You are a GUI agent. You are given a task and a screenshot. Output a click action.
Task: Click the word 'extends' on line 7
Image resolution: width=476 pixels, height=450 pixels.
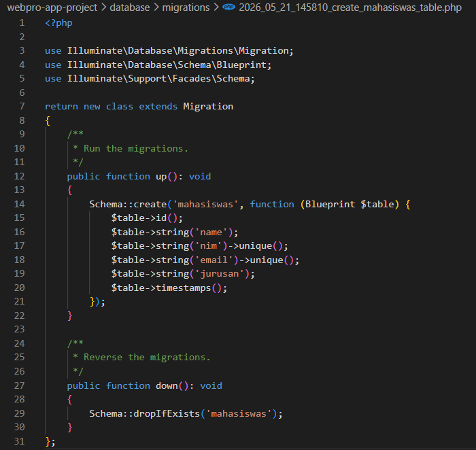[x=158, y=107]
